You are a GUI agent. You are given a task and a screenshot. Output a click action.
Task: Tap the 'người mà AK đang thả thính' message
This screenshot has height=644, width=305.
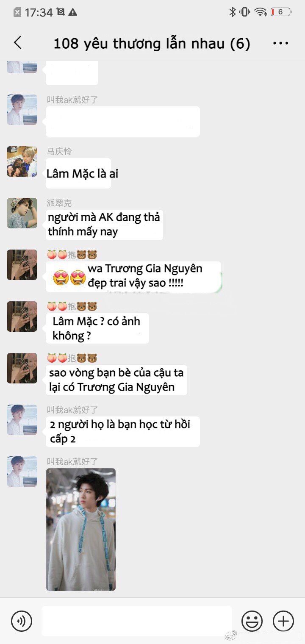[x=104, y=225]
